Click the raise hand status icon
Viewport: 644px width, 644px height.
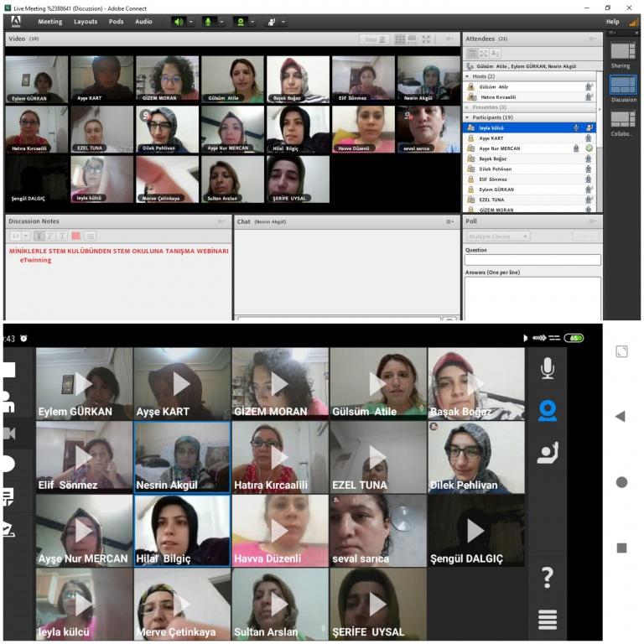271,22
